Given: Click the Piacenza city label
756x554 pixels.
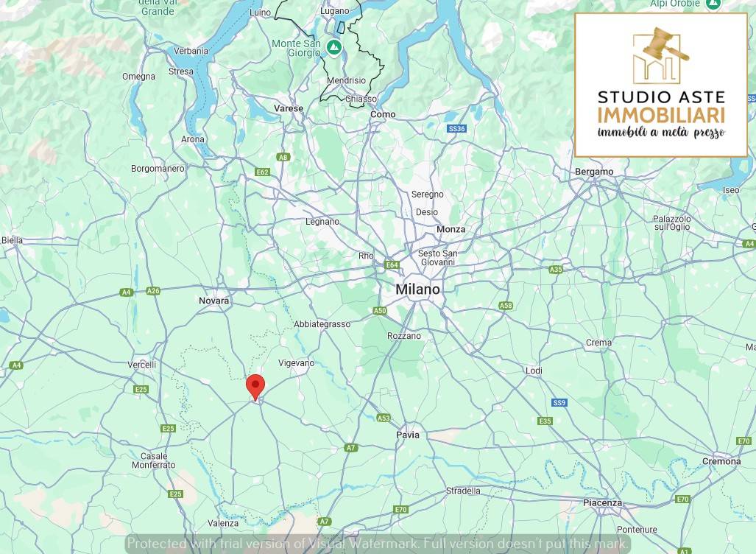Looking at the screenshot, I should 602,502.
